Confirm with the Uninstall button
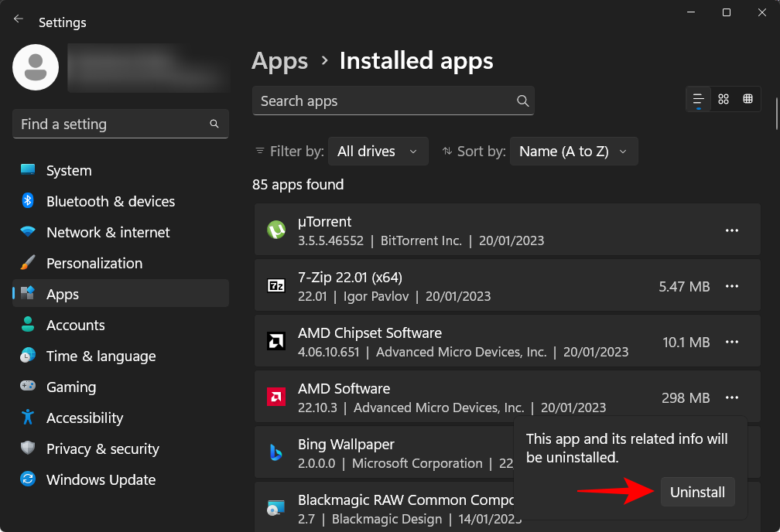The image size is (780, 532). click(x=697, y=492)
